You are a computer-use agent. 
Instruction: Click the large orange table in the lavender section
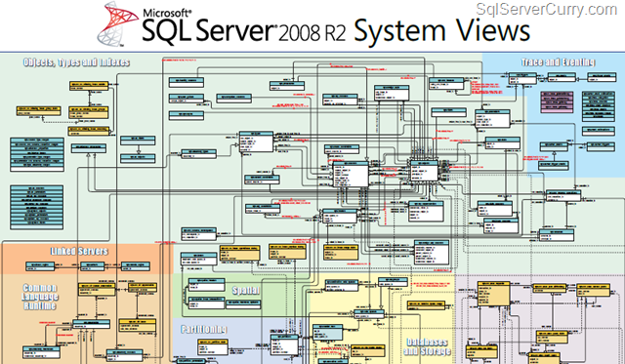click(493, 294)
